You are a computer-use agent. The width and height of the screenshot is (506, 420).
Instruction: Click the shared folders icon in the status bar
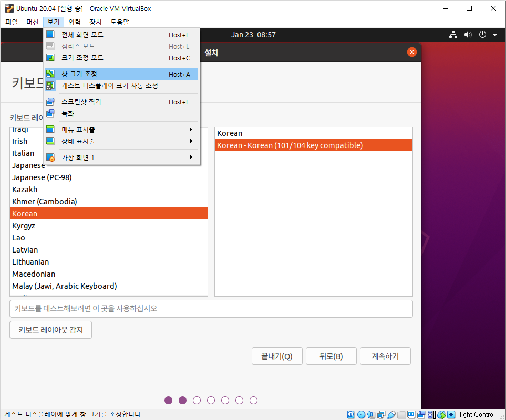(x=401, y=415)
